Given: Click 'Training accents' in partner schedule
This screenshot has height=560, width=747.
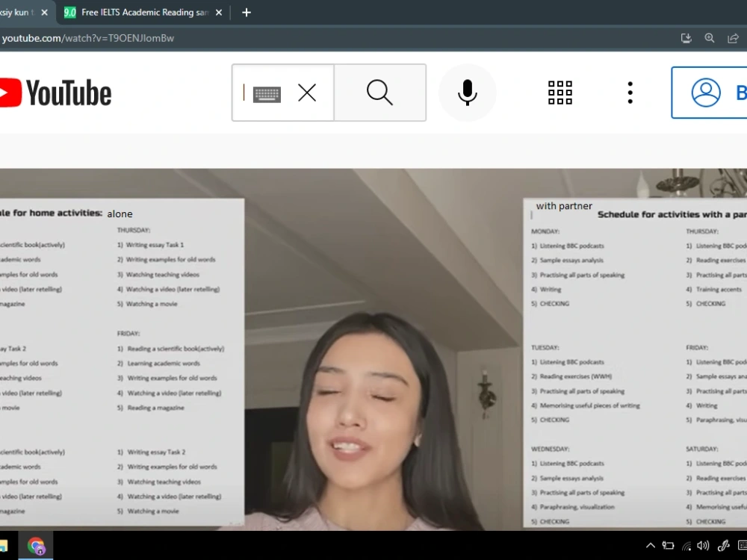Looking at the screenshot, I should tap(719, 290).
